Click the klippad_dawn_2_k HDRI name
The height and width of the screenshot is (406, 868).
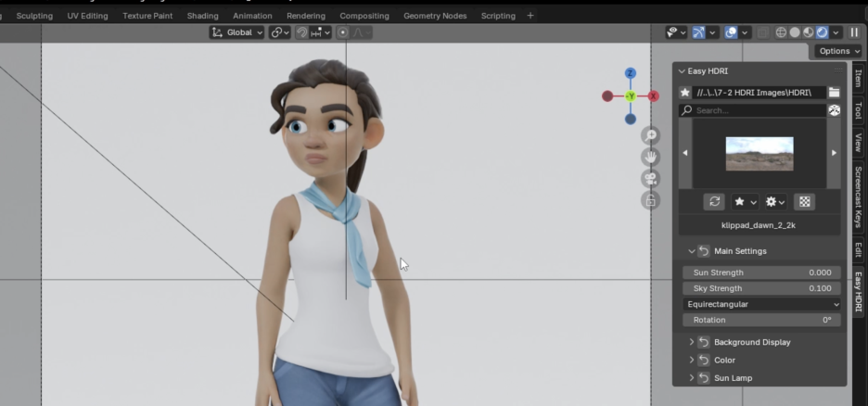758,225
